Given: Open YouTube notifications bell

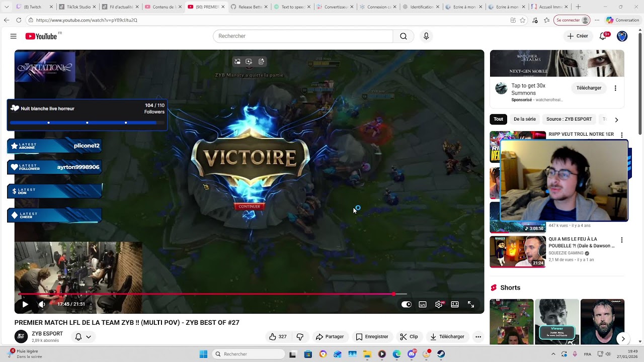Looking at the screenshot, I should (603, 36).
